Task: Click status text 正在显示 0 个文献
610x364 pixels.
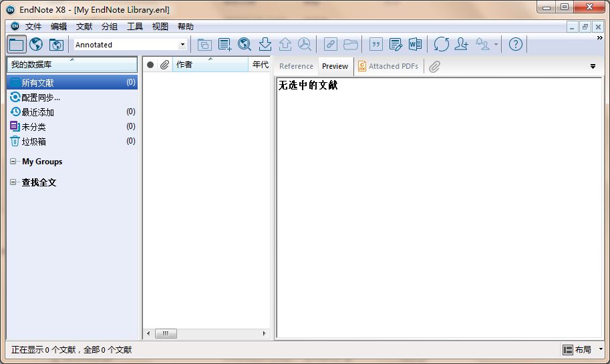Action: (43, 349)
